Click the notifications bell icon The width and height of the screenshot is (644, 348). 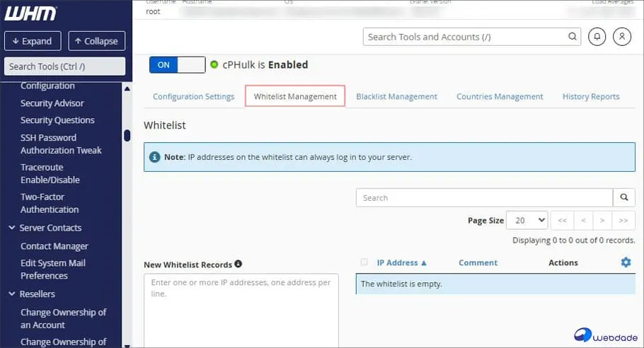[597, 37]
